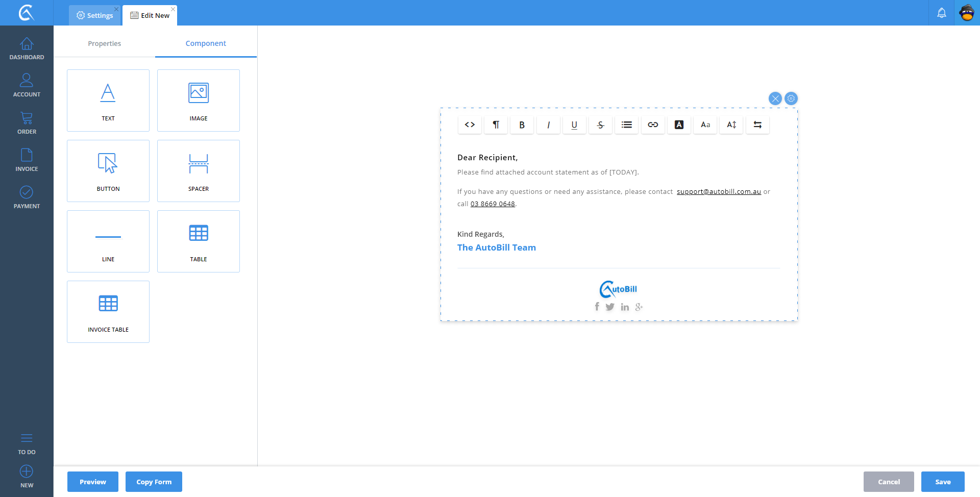Screen dimensions: 980x497
Task: Click the italic formatting icon
Action: coord(548,125)
